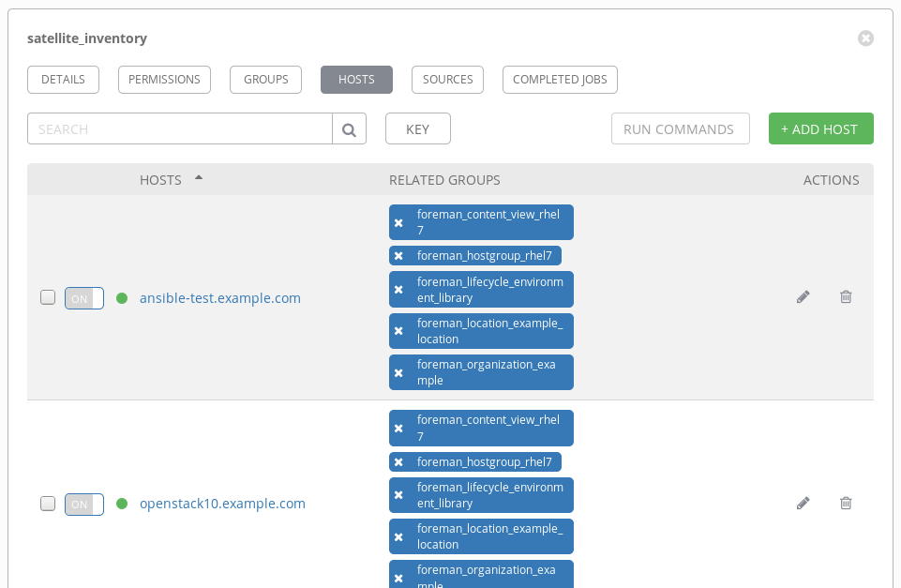Select checkbox for ansible-test.example.com
The width and height of the screenshot is (901, 588).
(48, 298)
